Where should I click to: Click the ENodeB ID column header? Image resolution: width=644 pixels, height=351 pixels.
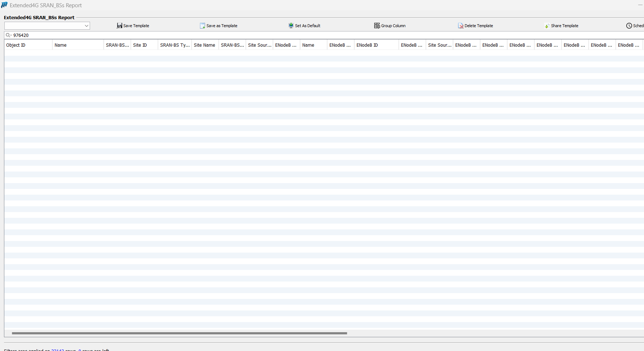(x=376, y=45)
